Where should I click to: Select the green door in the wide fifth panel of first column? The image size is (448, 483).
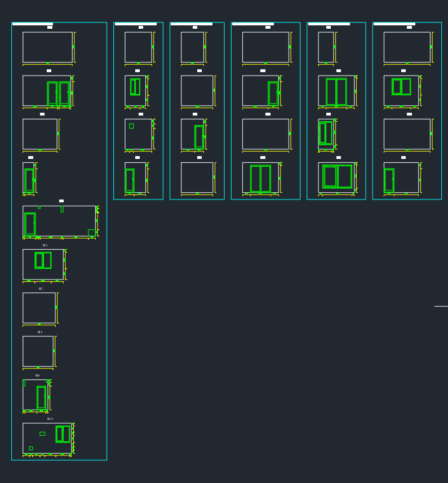(30, 224)
